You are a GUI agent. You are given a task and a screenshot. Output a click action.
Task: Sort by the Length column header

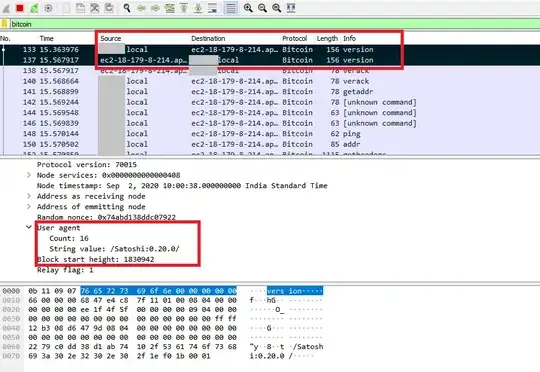[x=327, y=38]
